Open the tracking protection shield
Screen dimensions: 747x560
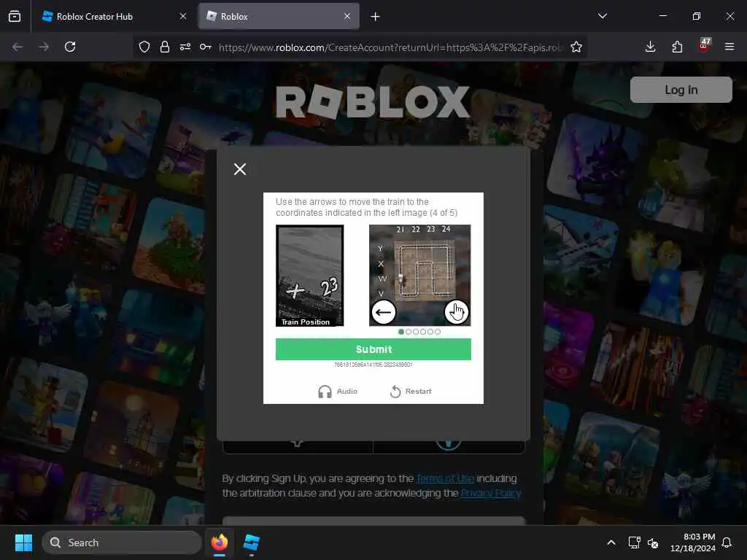144,47
